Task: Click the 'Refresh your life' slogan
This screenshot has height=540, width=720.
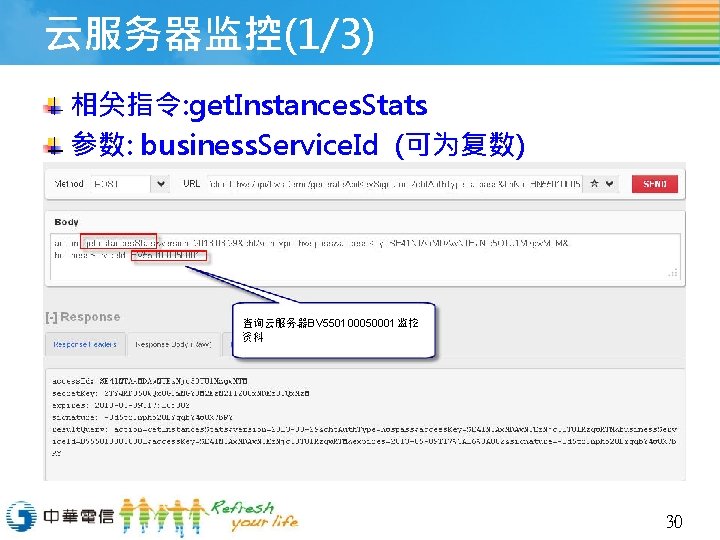Action: coord(254,515)
